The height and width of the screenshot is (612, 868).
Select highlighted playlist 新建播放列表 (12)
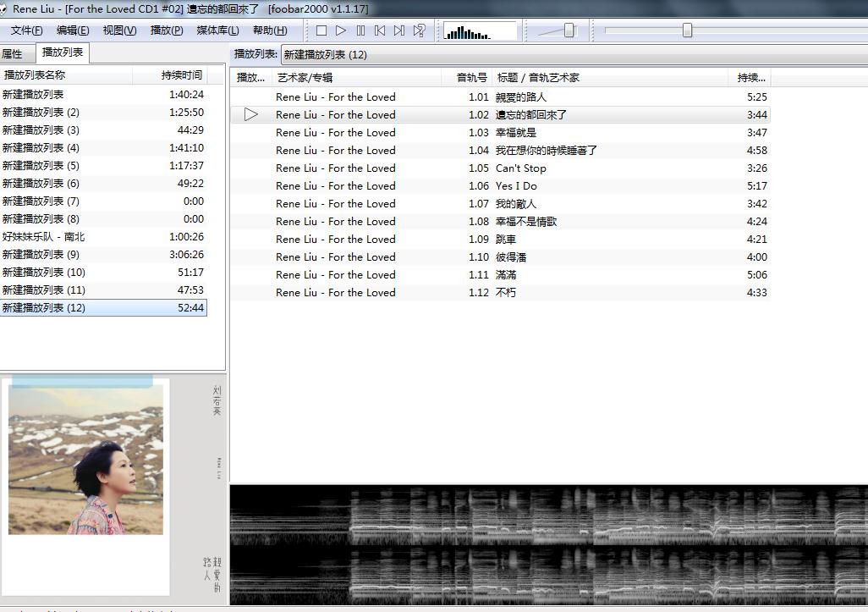point(103,307)
